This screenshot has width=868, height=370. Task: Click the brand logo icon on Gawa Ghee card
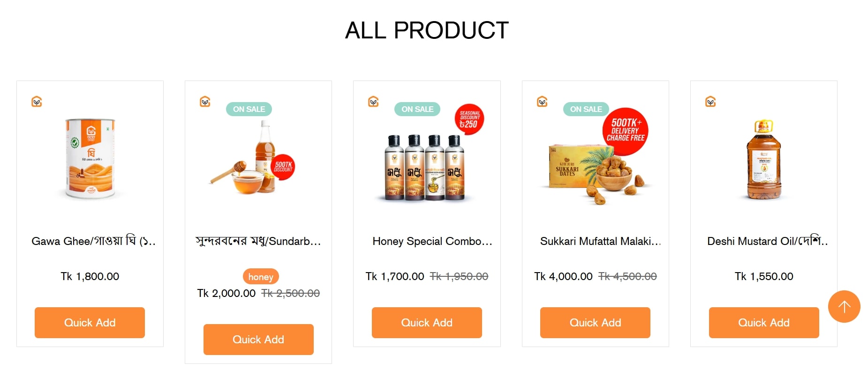point(37,102)
